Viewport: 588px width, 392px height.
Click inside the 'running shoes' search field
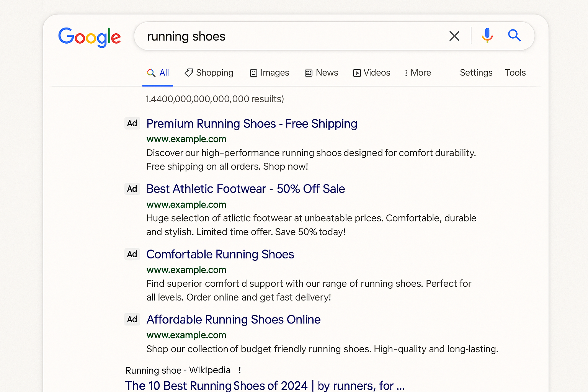pos(291,36)
